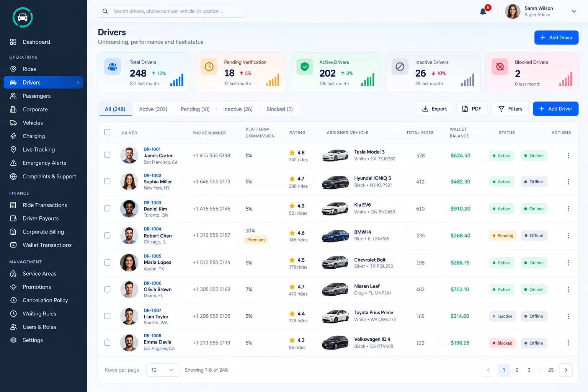Open actions menu for Robert Chen
The width and height of the screenshot is (588, 392).
(568, 235)
